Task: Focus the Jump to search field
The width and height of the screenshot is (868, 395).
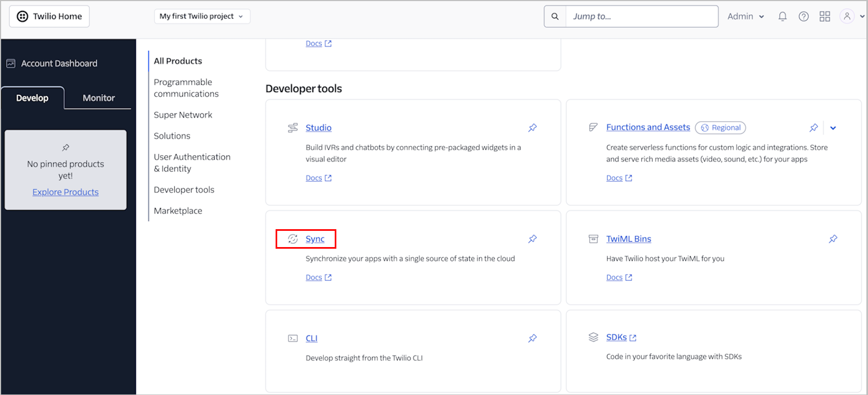Action: [x=642, y=16]
